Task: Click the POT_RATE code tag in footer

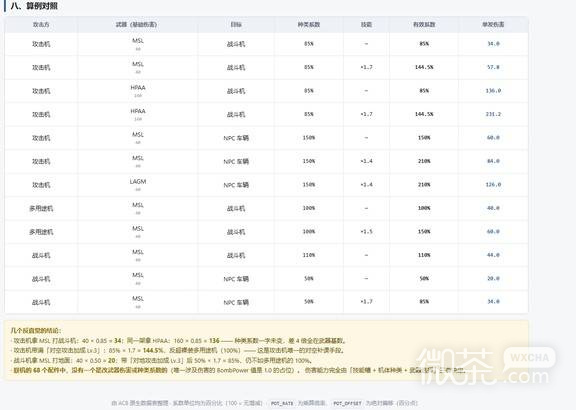Action: [282, 403]
